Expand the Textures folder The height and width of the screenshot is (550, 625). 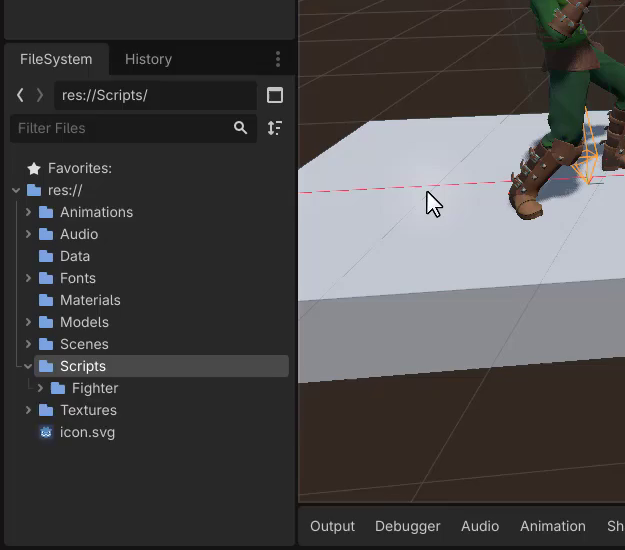click(28, 410)
